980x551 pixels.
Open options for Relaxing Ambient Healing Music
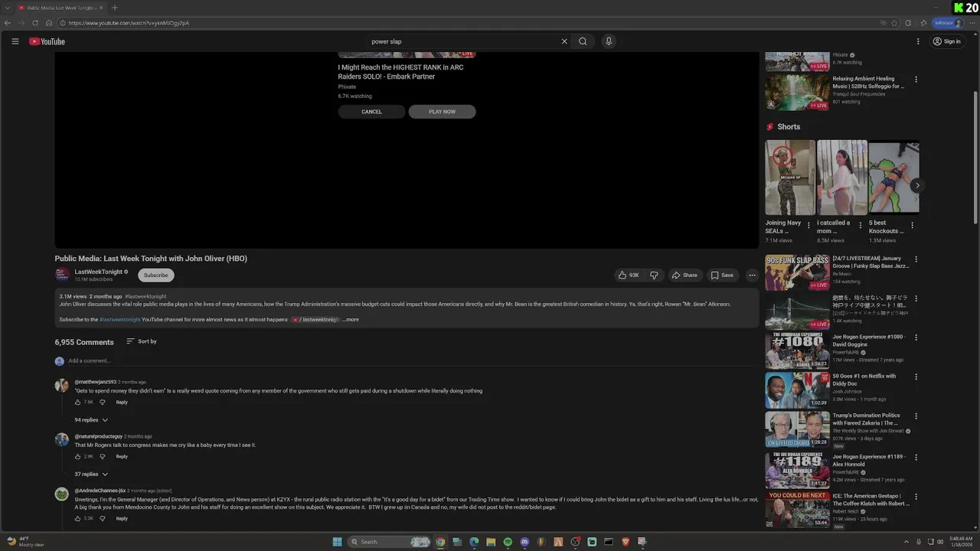(916, 80)
